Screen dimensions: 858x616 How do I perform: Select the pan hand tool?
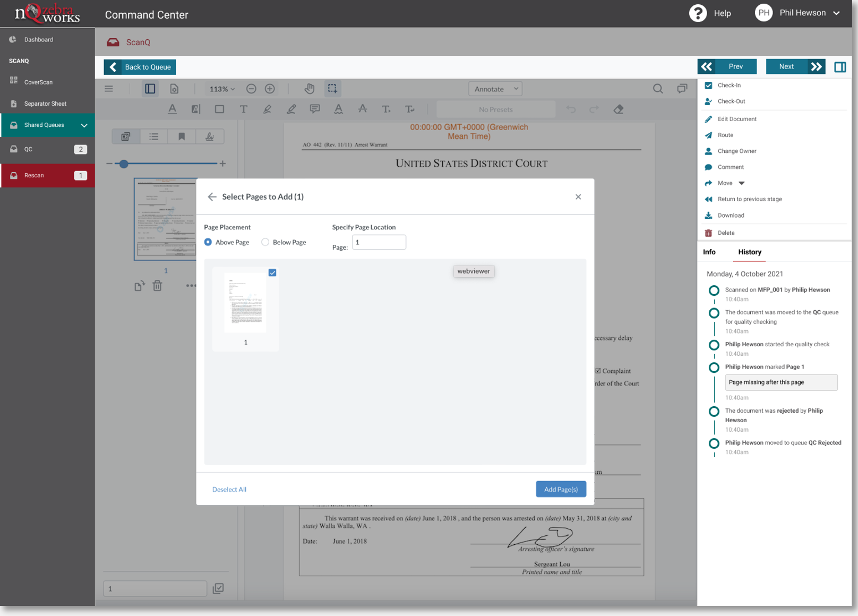tap(309, 89)
